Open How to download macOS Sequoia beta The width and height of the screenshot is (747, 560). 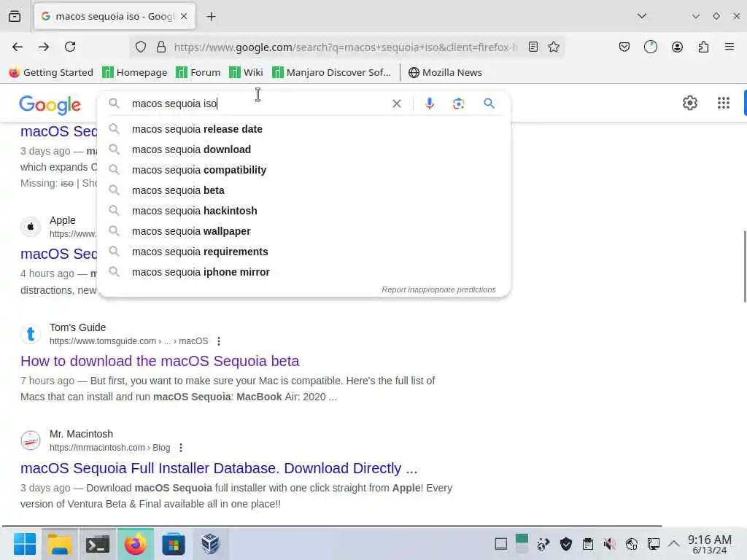click(160, 361)
